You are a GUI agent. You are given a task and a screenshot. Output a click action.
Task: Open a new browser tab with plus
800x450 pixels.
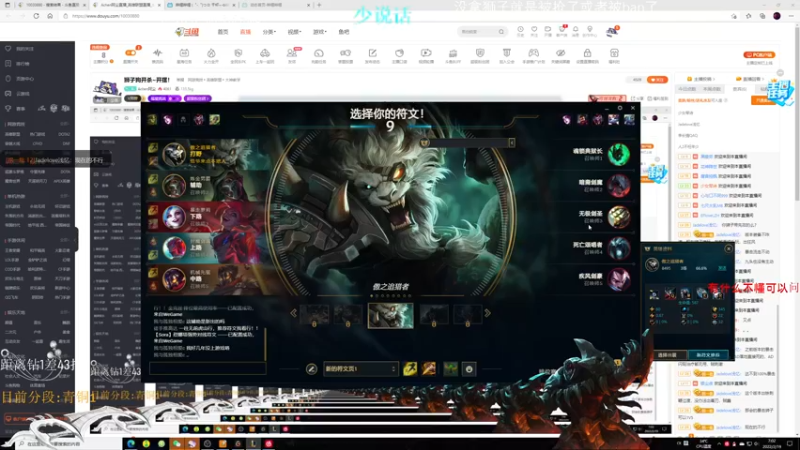coord(319,5)
